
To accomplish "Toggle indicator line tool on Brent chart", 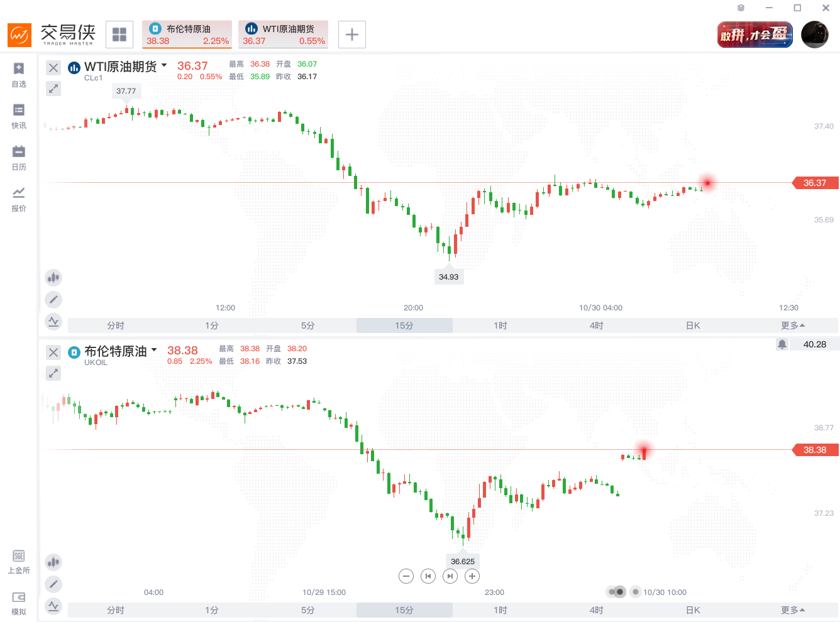I will pyautogui.click(x=53, y=606).
